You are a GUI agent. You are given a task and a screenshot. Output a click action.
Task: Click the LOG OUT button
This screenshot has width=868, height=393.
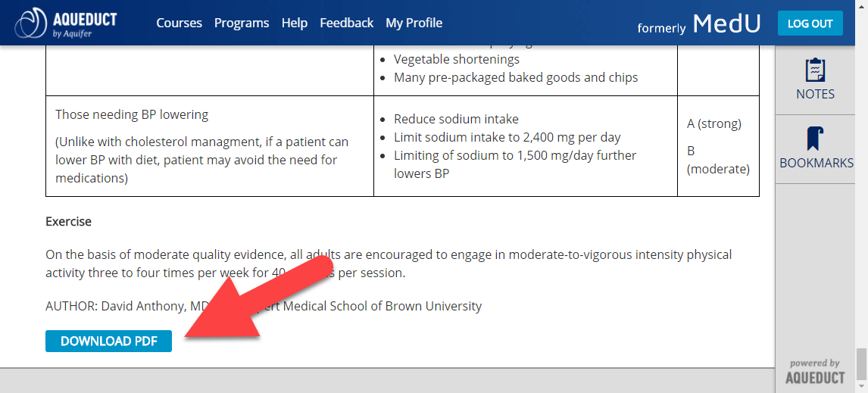[x=810, y=23]
